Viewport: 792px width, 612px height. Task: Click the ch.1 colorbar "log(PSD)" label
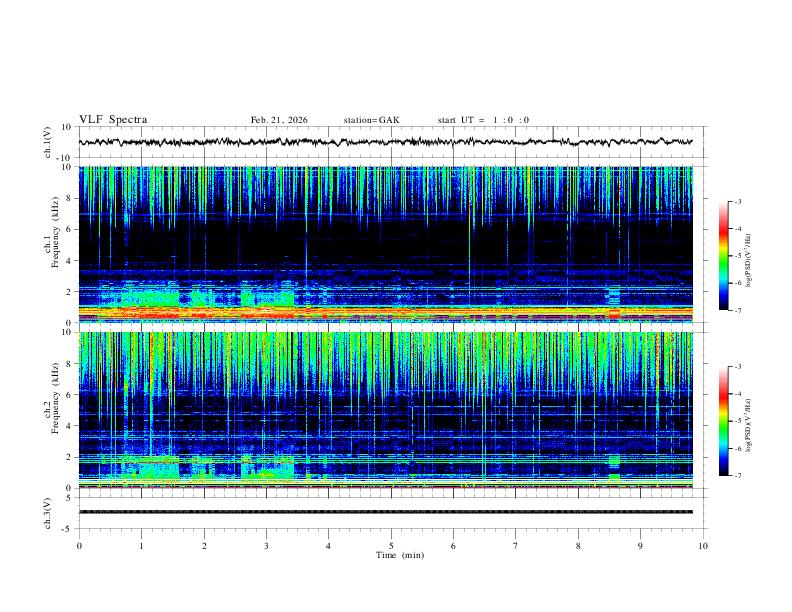(x=749, y=261)
